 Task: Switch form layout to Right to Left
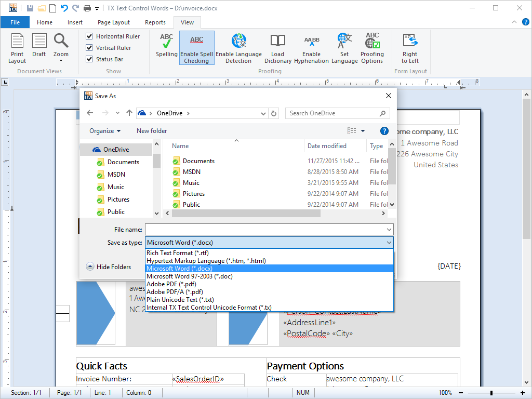coord(410,48)
